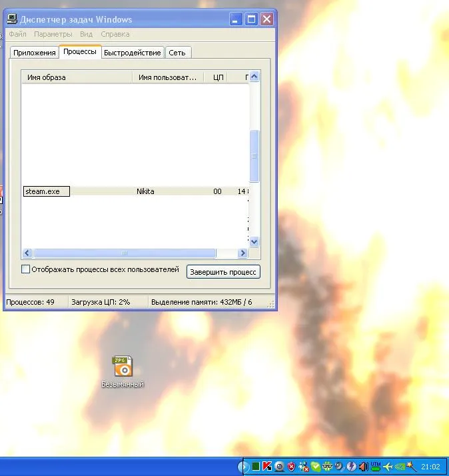Click the NVIDIA tray icon

click(x=400, y=467)
